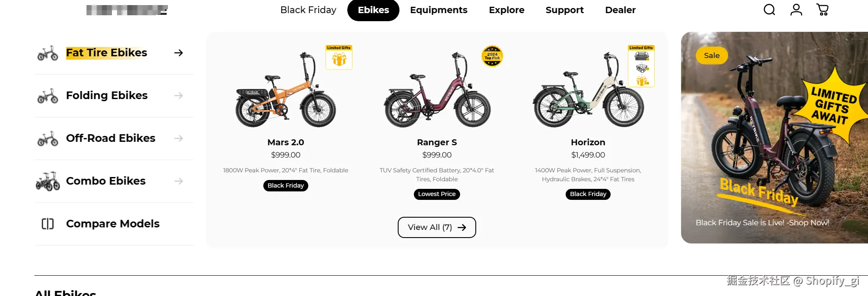Click the Lowest Price tag on Ranger S
The height and width of the screenshot is (296, 868).
[437, 194]
